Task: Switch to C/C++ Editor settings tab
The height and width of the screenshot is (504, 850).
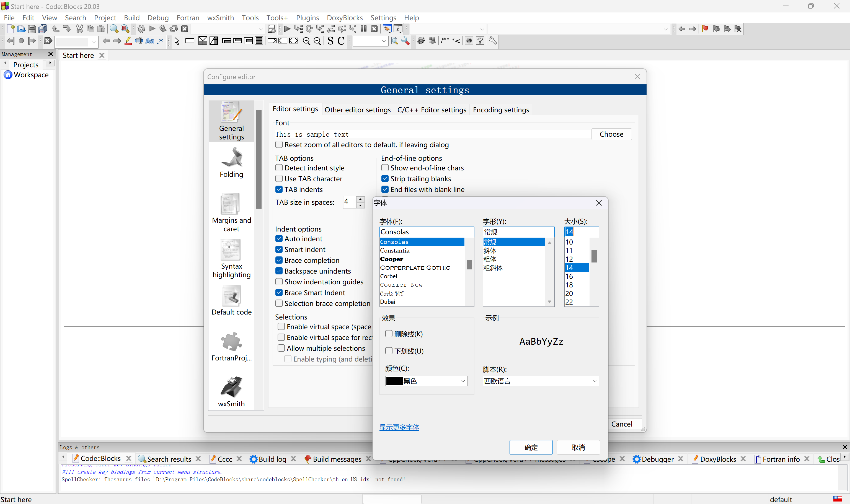Action: [432, 110]
